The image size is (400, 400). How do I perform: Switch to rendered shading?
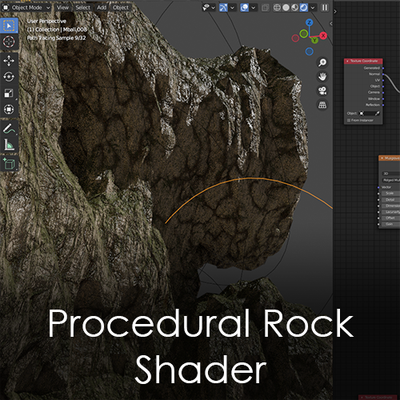tap(304, 7)
